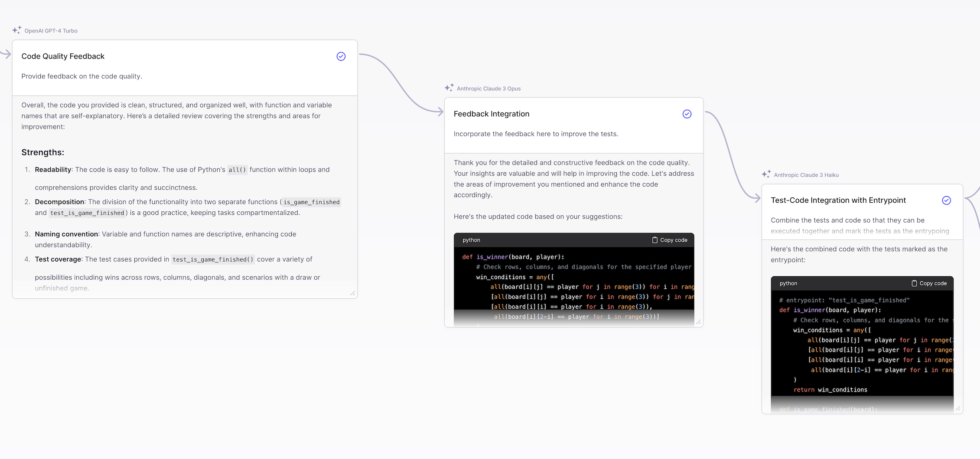The width and height of the screenshot is (980, 459).
Task: Click the Code Quality Feedback title
Action: (x=63, y=56)
